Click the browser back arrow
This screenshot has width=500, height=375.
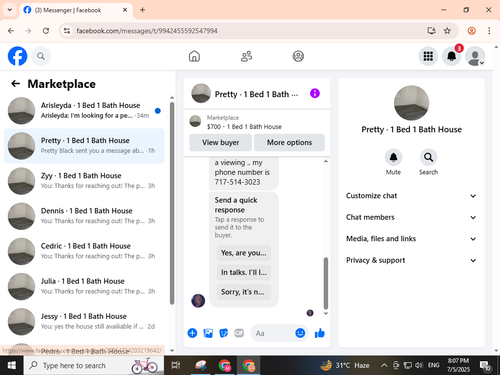11,31
